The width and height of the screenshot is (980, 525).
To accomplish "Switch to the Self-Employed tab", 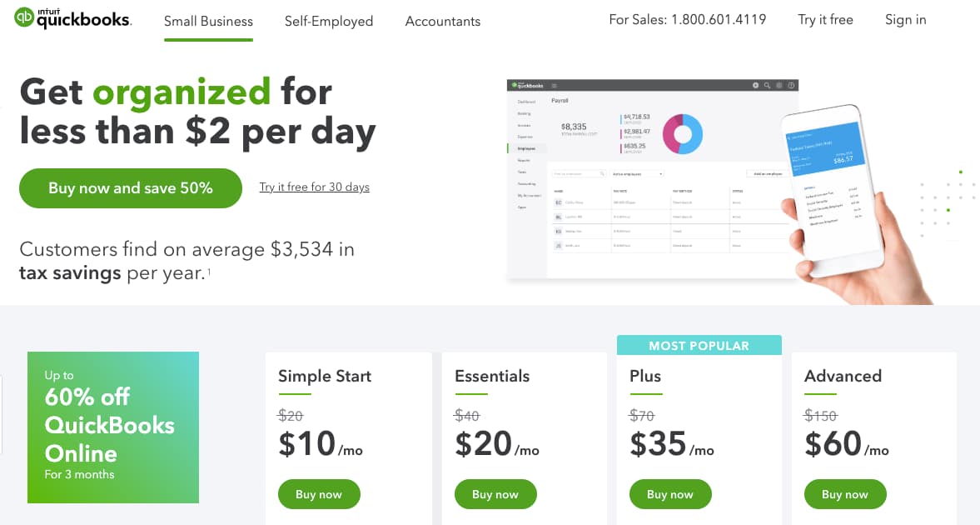I will click(x=329, y=21).
